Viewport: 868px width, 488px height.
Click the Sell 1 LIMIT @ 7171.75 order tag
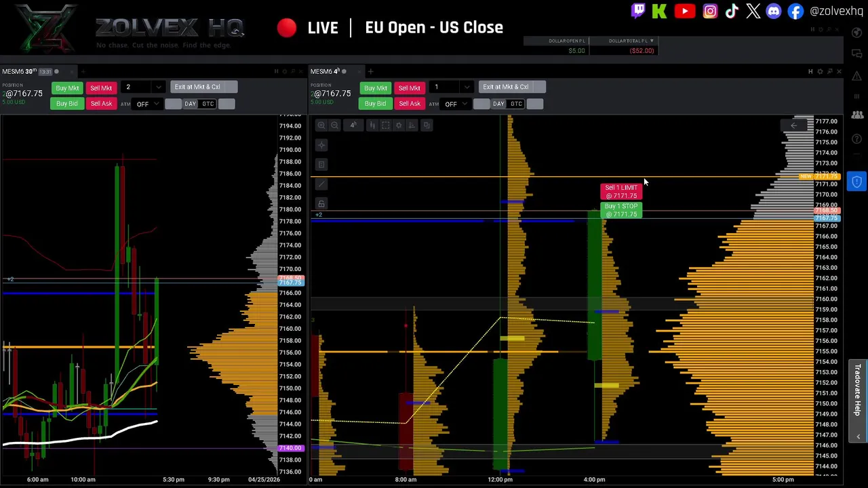[621, 192]
